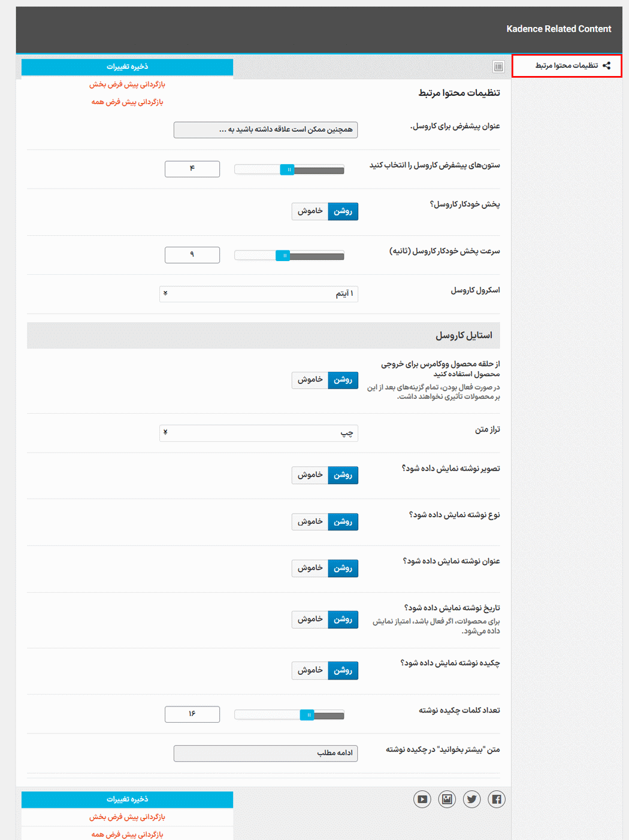Turn off the WooCommerce product loop toggle
This screenshot has height=840, width=629.
tap(310, 380)
